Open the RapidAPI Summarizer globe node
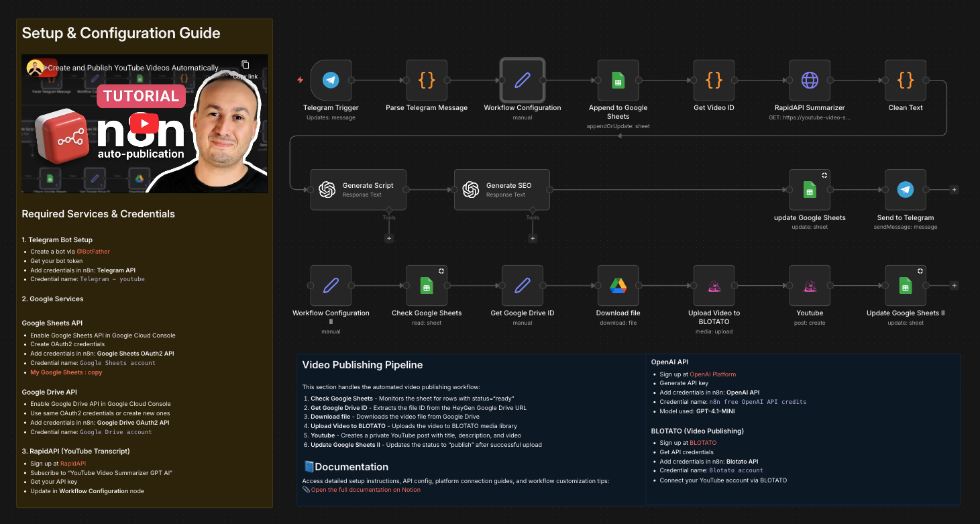980x524 pixels. [810, 80]
